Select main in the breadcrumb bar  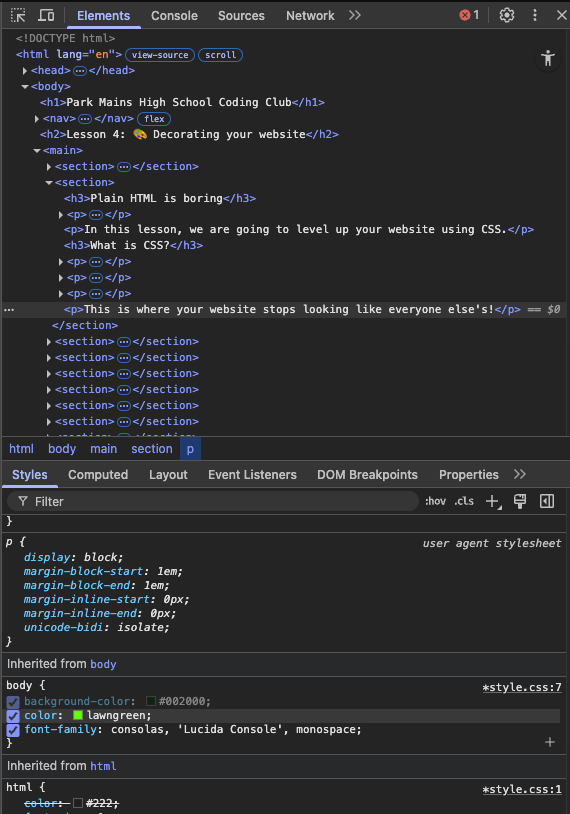(x=104, y=449)
